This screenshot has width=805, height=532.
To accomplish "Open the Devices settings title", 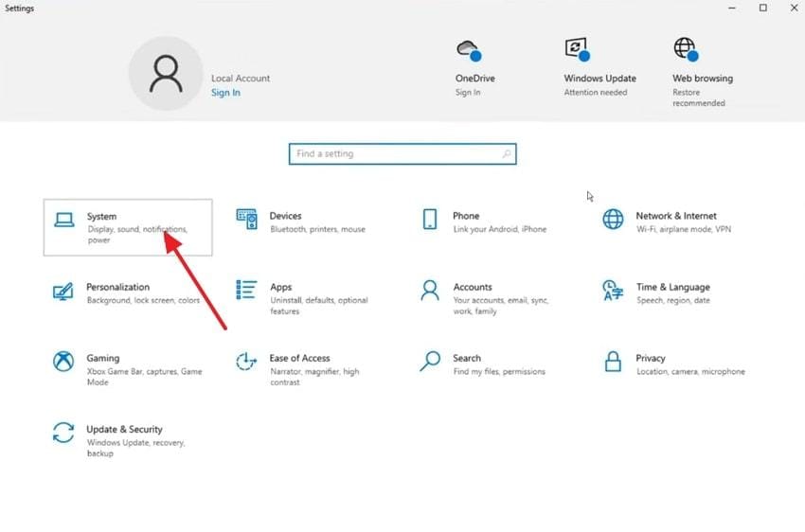I will click(x=285, y=216).
